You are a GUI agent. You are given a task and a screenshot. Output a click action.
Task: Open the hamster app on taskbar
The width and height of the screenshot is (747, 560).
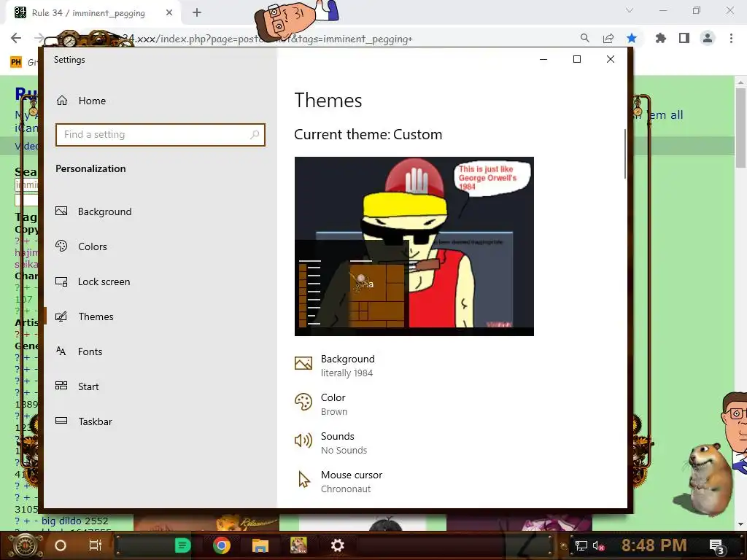pyautogui.click(x=298, y=545)
